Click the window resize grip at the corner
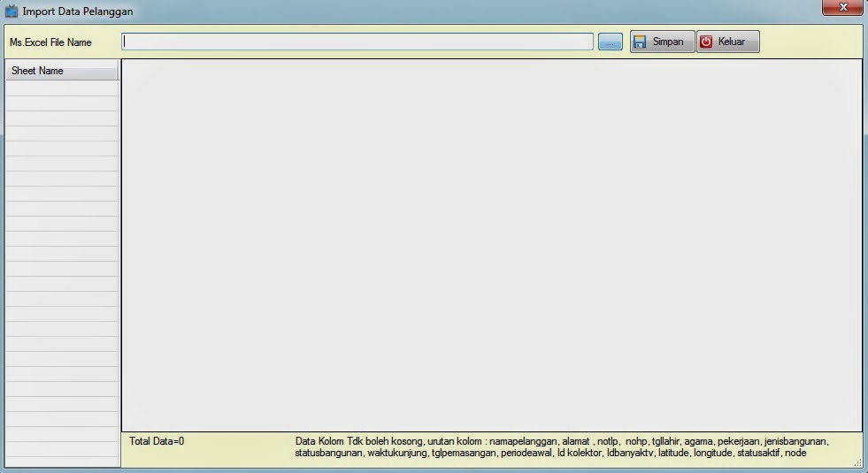Viewport: 868px width, 473px height. [x=858, y=463]
